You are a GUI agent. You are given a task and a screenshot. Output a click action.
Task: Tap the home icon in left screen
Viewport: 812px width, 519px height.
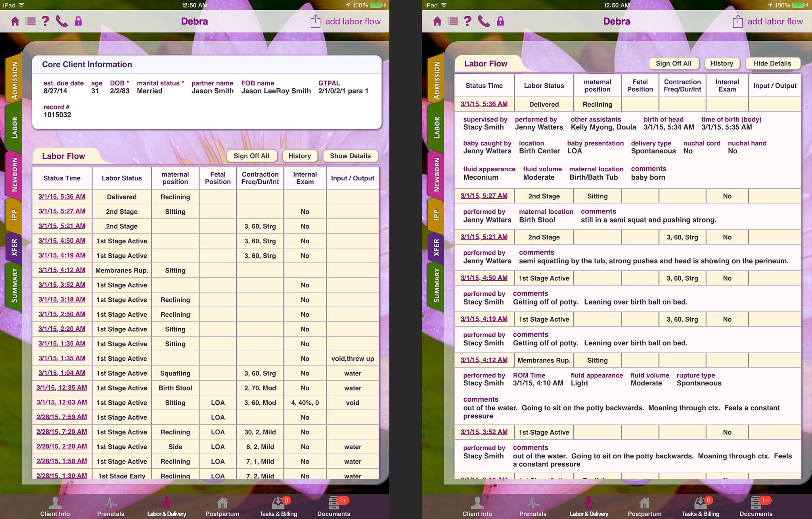[x=15, y=21]
